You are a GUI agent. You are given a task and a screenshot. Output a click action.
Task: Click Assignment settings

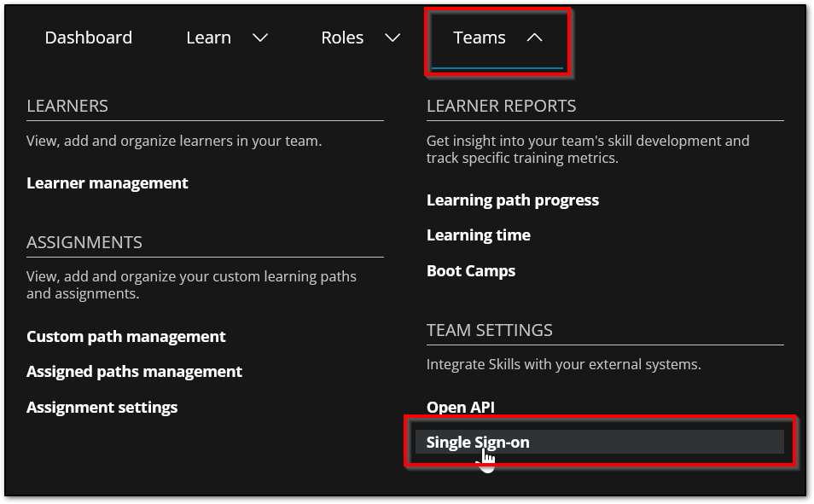point(102,407)
